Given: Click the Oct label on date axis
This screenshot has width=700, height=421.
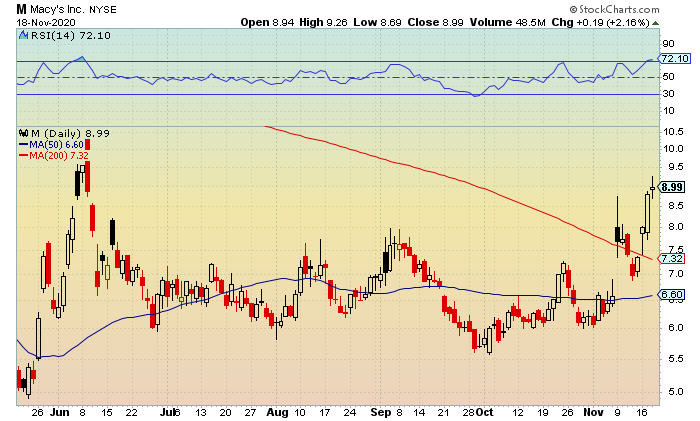Looking at the screenshot, I should tap(484, 413).
